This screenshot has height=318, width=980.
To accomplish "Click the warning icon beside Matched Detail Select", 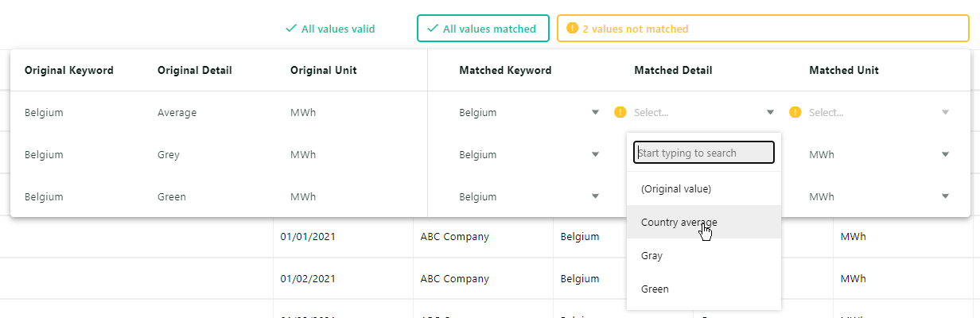I will tap(620, 113).
